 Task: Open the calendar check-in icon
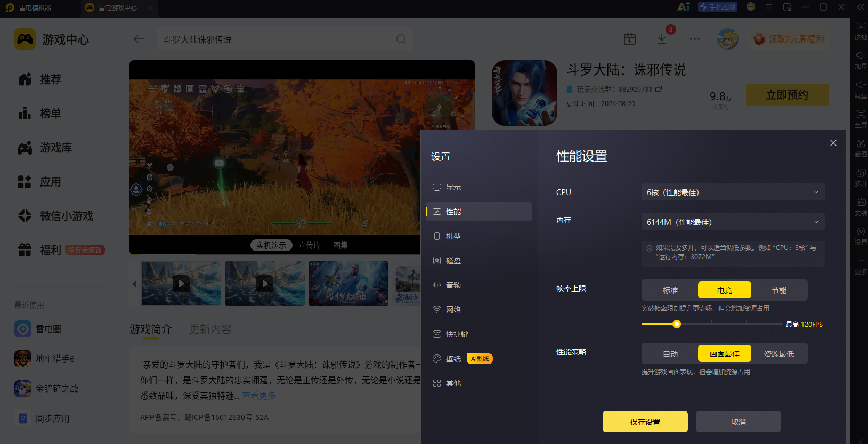[x=630, y=39]
